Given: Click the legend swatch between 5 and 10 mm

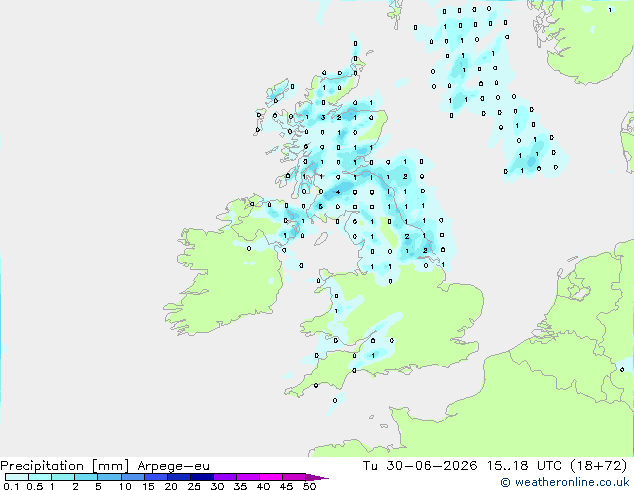Looking at the screenshot, I should pos(109,477).
